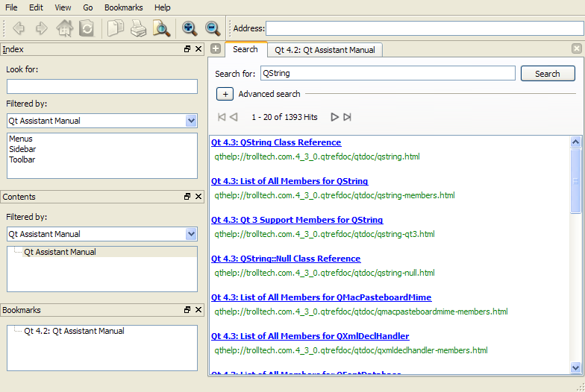Open the File menu

pos(11,7)
